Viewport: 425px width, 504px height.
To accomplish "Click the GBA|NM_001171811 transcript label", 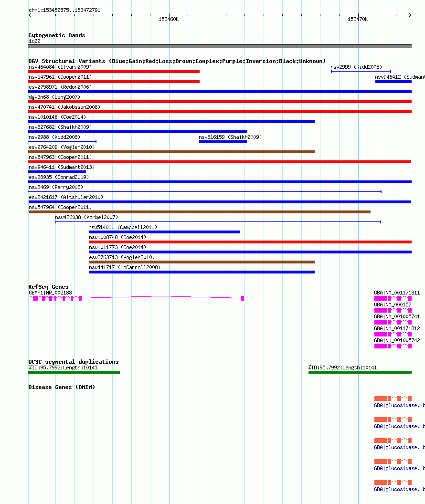I will pos(397,293).
